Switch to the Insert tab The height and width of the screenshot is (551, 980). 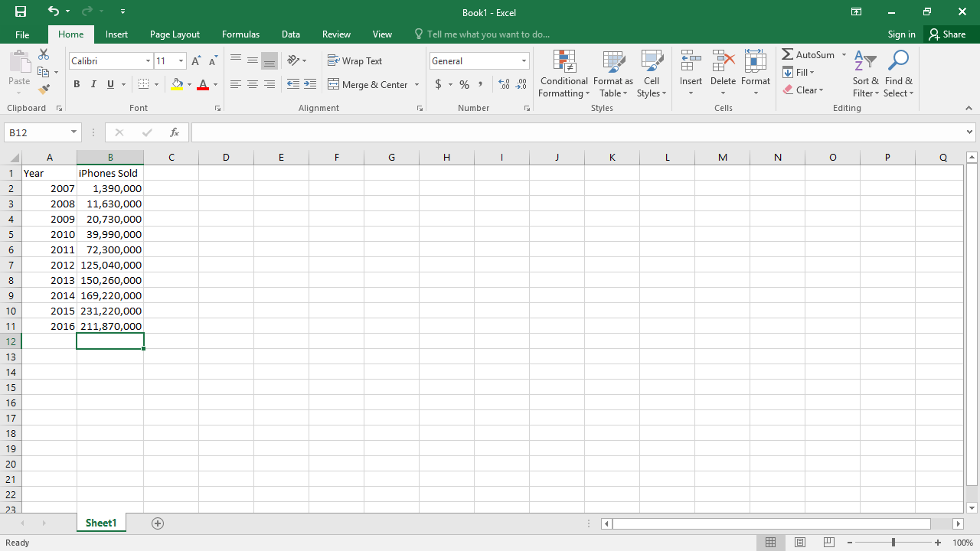point(116,34)
